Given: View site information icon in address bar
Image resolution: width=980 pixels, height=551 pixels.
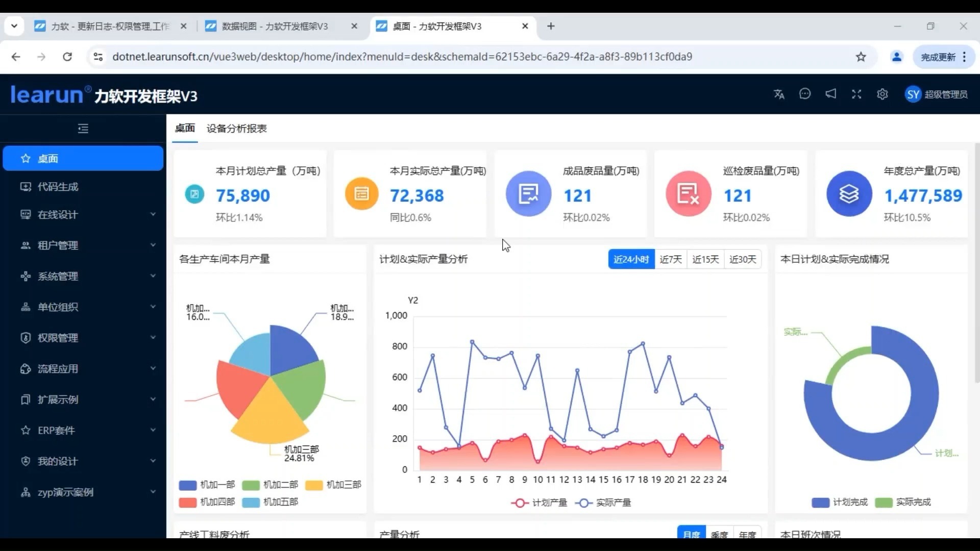Looking at the screenshot, I should [x=98, y=57].
